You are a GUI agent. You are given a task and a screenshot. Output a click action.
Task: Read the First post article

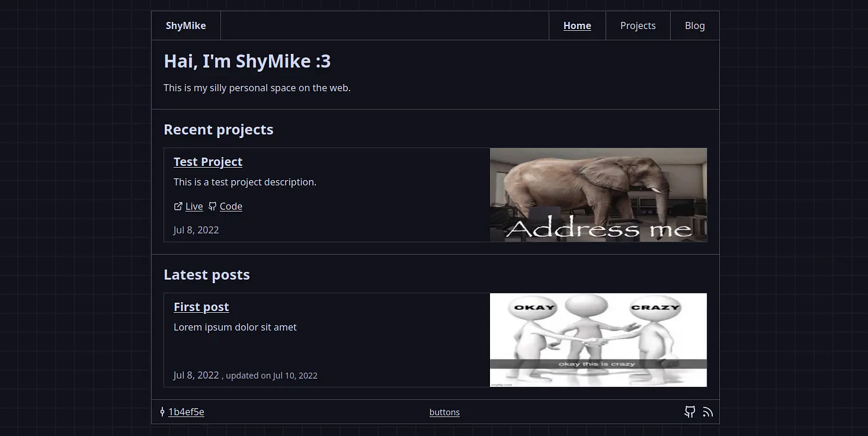click(x=201, y=306)
